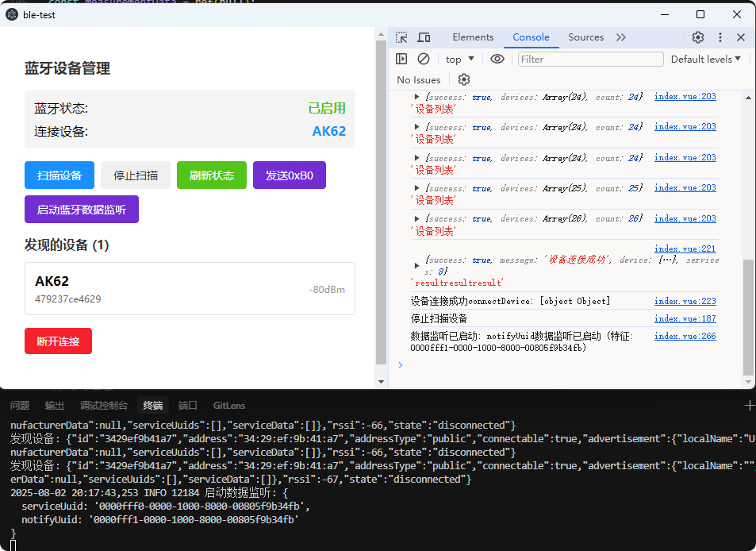Open the top context dropdown
Screen dimensions: 756x551
coord(459,59)
